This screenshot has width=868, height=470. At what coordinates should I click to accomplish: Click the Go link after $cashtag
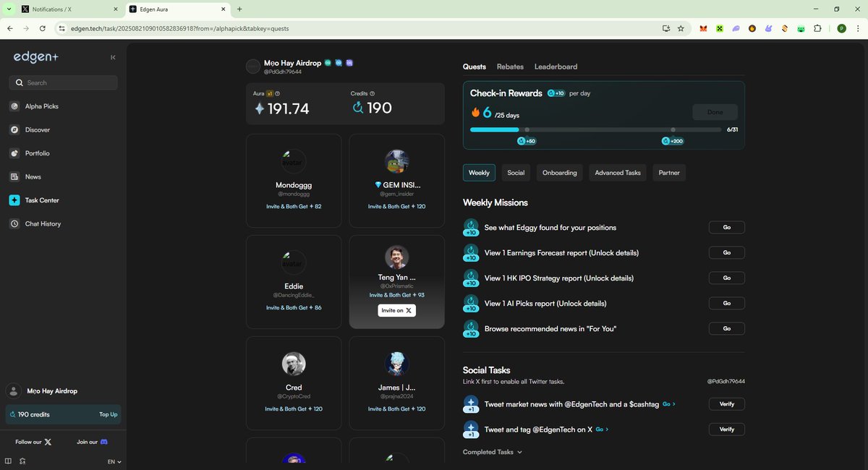pyautogui.click(x=668, y=404)
